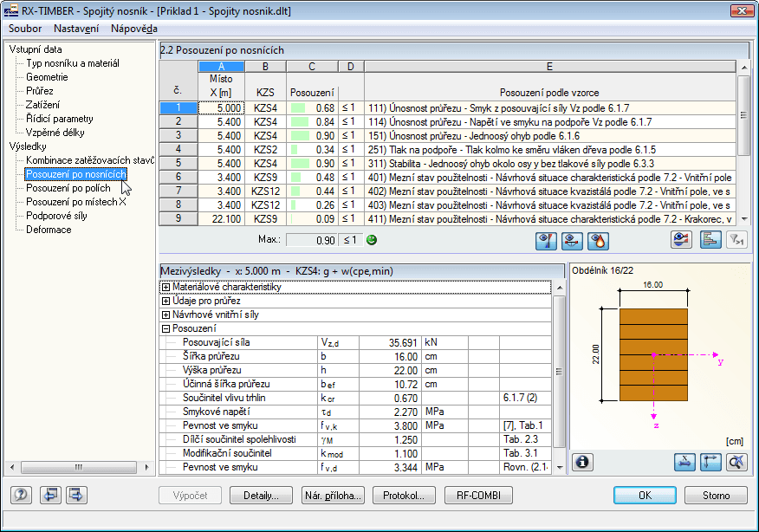Go to next table with right arrow icon
The width and height of the screenshot is (759, 532).
coord(76,495)
